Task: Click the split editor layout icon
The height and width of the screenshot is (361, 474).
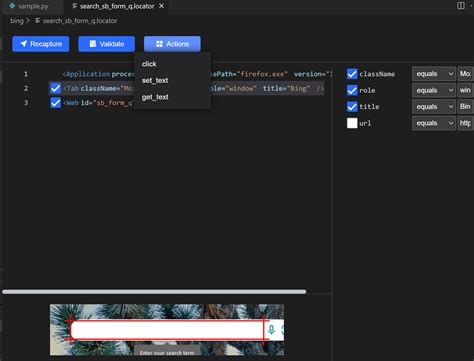Action: [x=461, y=6]
